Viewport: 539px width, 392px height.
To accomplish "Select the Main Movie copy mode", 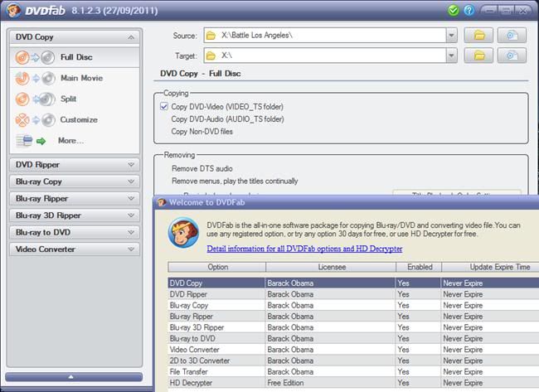I will point(75,79).
